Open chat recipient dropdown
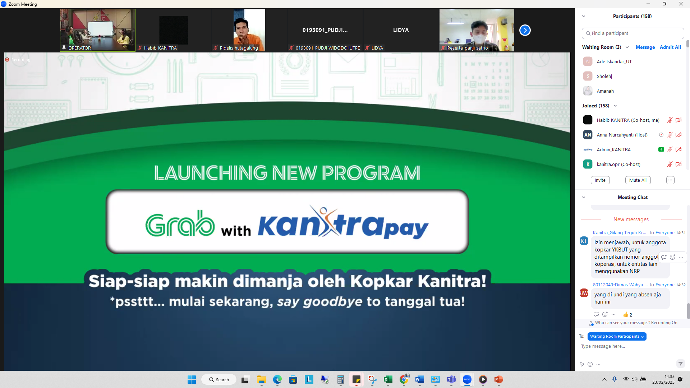 [x=617, y=337]
